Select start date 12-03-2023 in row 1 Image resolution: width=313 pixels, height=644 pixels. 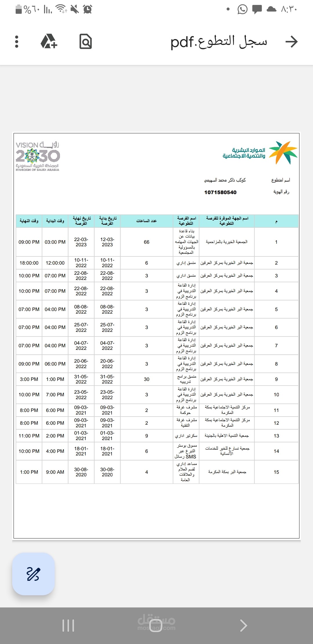pos(107,242)
